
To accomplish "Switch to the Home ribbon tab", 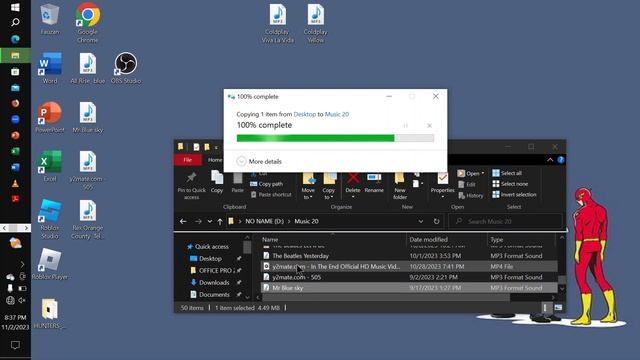I will [x=215, y=160].
